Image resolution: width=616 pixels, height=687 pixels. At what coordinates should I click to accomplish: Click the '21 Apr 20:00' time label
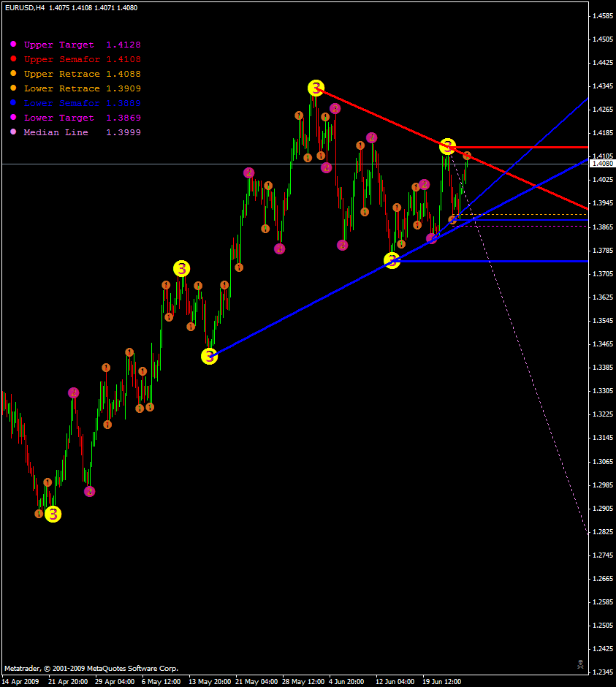coord(68,682)
